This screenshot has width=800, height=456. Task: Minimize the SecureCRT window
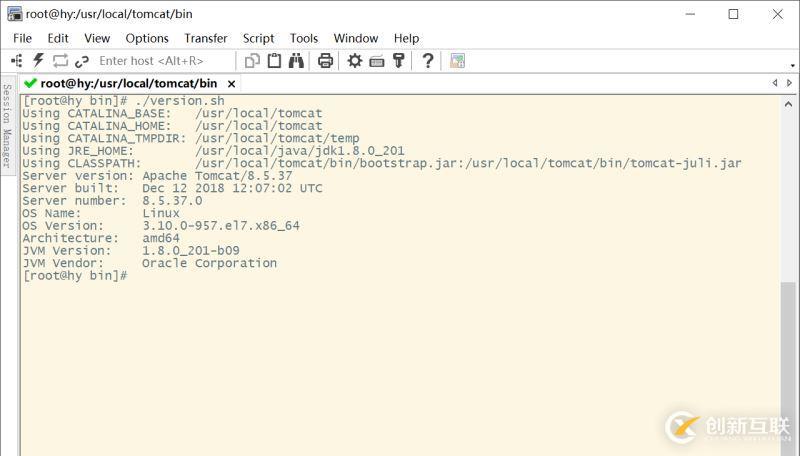690,14
